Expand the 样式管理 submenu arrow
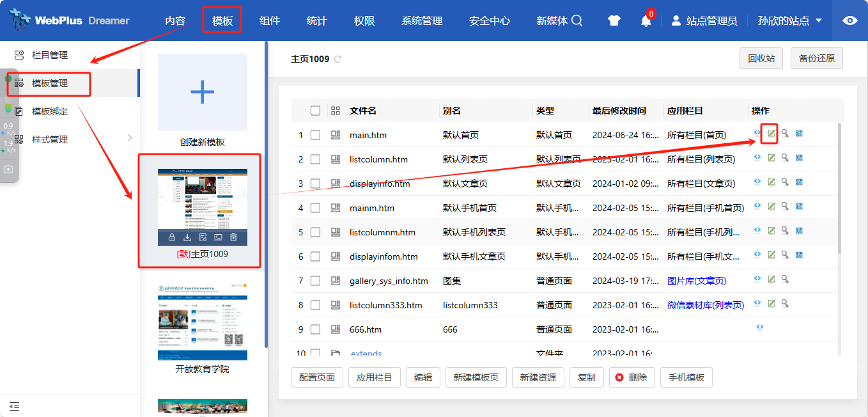The width and height of the screenshot is (868, 417). coord(130,139)
